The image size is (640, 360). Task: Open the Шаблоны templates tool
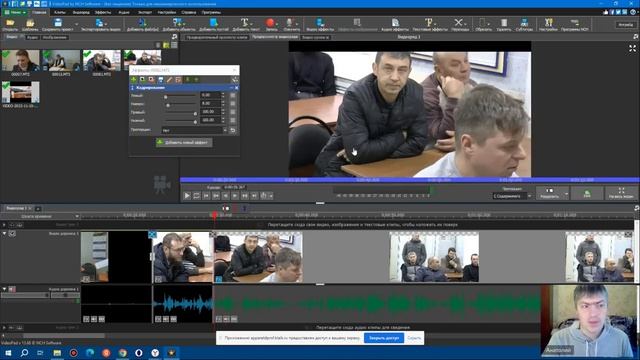[x=30, y=24]
